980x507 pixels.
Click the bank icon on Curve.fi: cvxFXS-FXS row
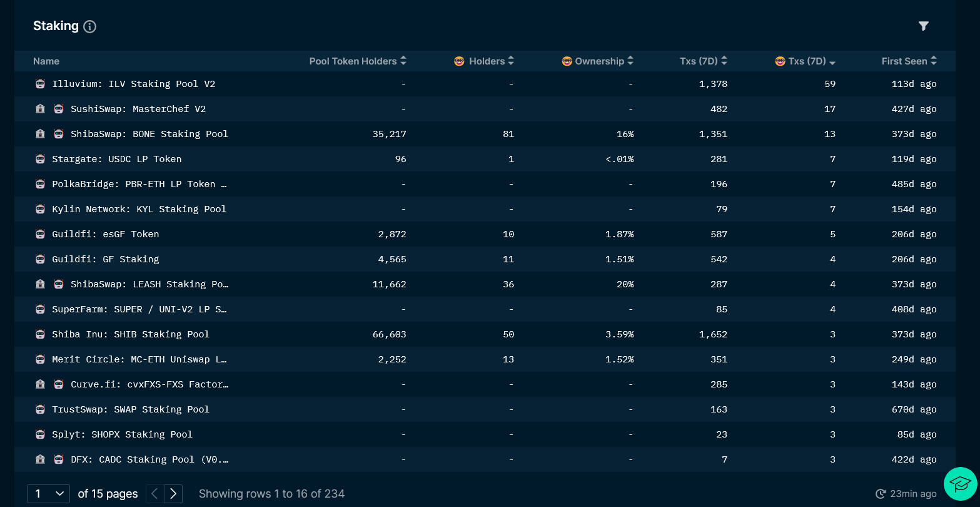40,384
